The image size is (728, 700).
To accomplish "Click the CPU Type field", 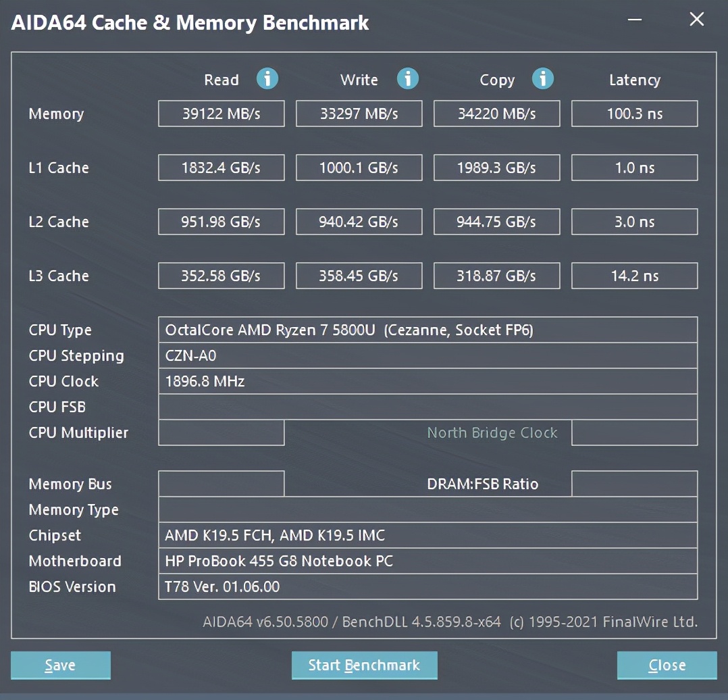I will (x=427, y=330).
